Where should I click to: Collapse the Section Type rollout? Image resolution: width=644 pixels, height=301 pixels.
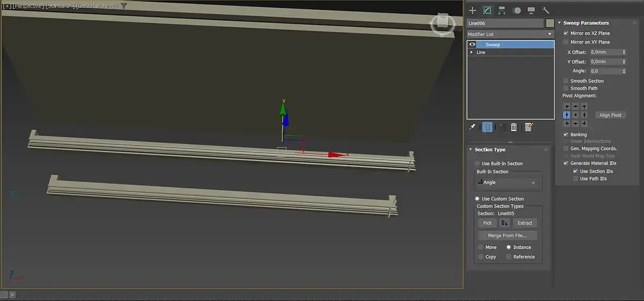470,150
